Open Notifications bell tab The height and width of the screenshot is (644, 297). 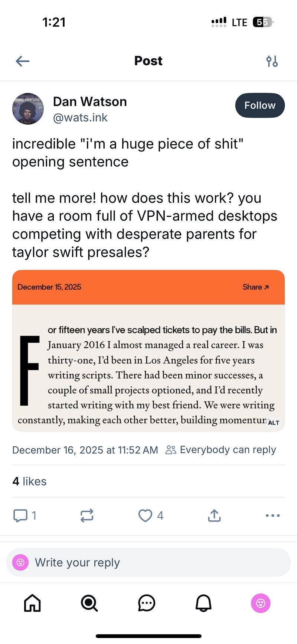[x=203, y=603]
